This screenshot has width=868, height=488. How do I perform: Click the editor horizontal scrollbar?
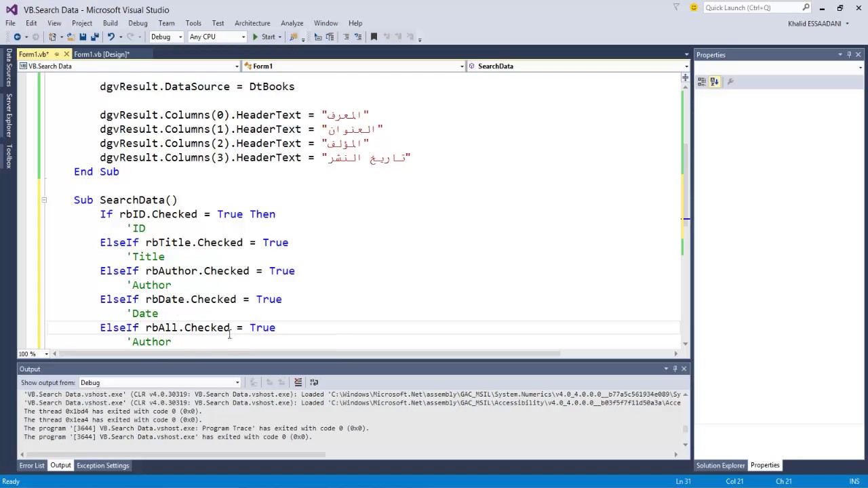click(311, 353)
